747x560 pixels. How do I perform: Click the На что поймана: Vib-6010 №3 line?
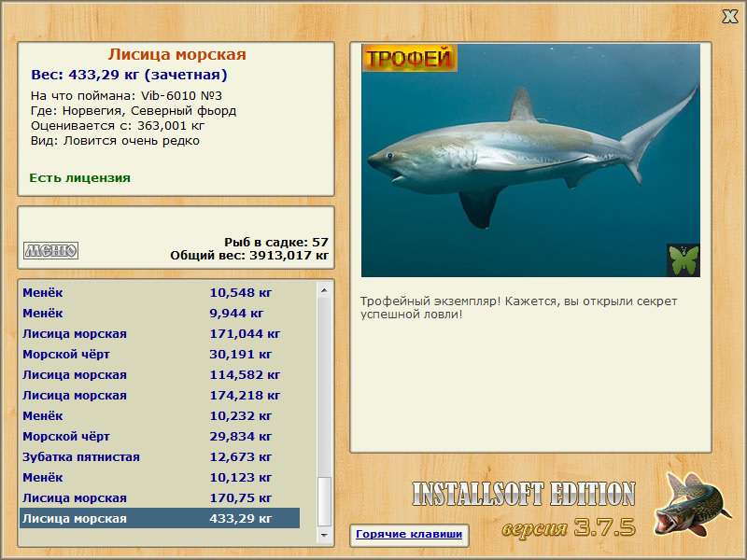pyautogui.click(x=126, y=96)
